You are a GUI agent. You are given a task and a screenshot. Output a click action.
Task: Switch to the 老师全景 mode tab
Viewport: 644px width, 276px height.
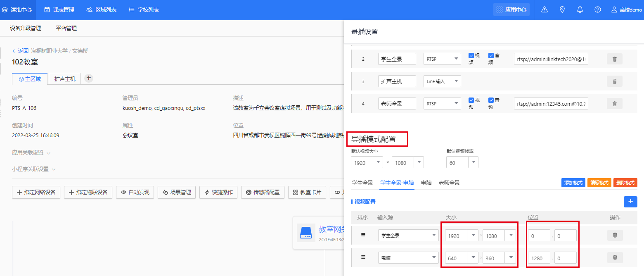449,183
